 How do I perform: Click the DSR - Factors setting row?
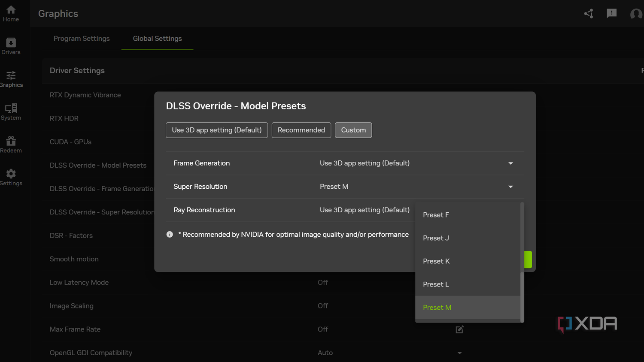(x=71, y=235)
